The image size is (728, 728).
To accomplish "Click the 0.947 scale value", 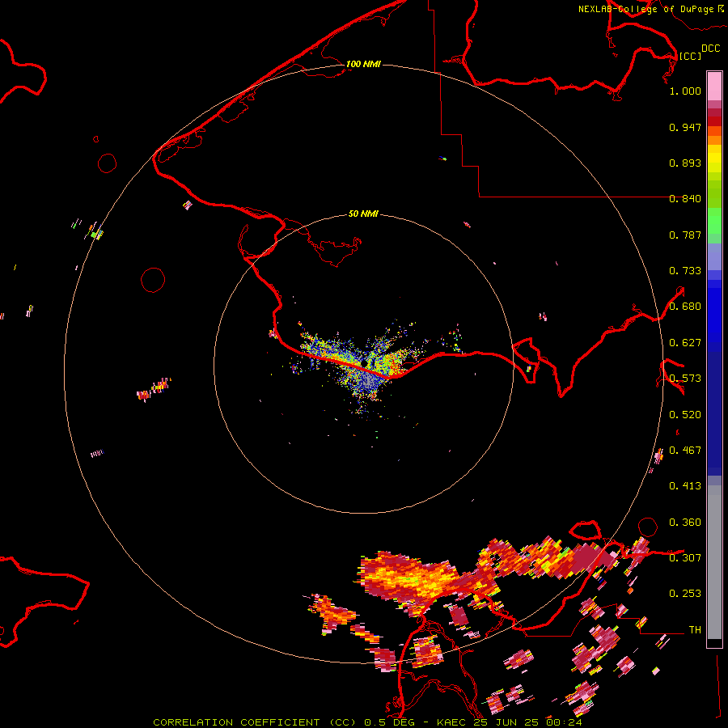I will [x=685, y=127].
